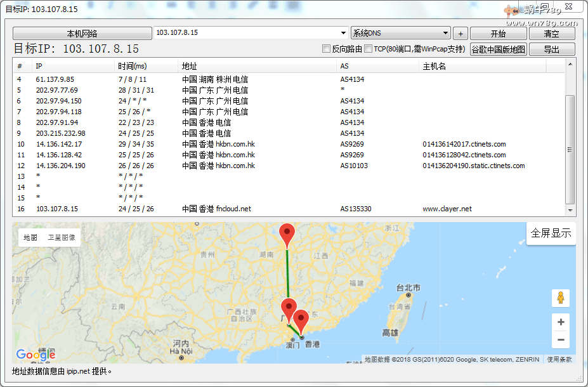Image resolution: width=588 pixels, height=387 pixels.
Task: Click the scrollbar up arrow of the hop list
Action: pos(570,64)
